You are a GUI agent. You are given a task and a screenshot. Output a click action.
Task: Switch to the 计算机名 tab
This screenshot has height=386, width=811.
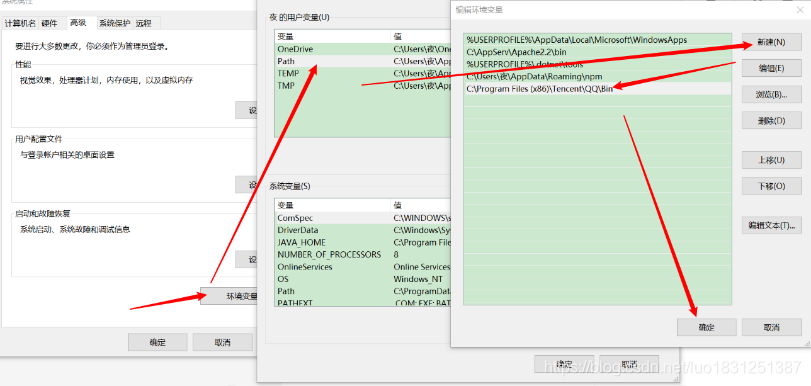[x=20, y=23]
